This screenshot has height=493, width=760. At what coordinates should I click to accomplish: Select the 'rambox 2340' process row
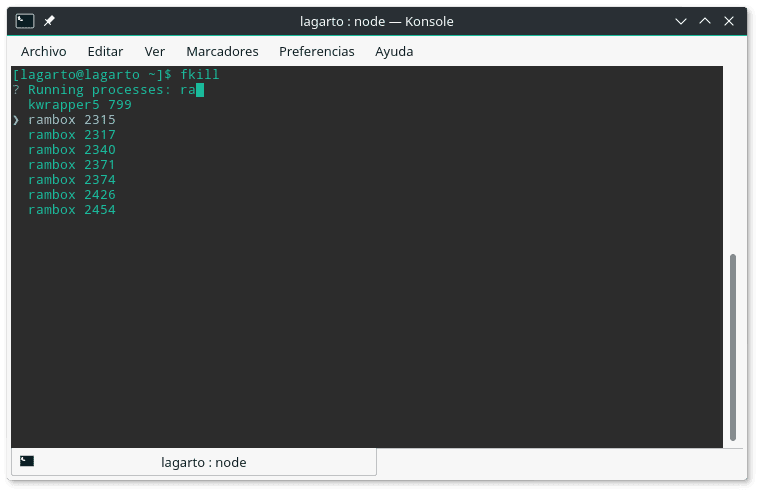(72, 150)
